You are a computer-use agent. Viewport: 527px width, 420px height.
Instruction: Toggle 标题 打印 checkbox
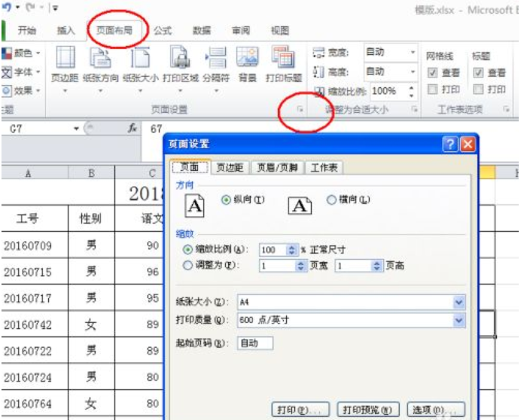click(478, 90)
